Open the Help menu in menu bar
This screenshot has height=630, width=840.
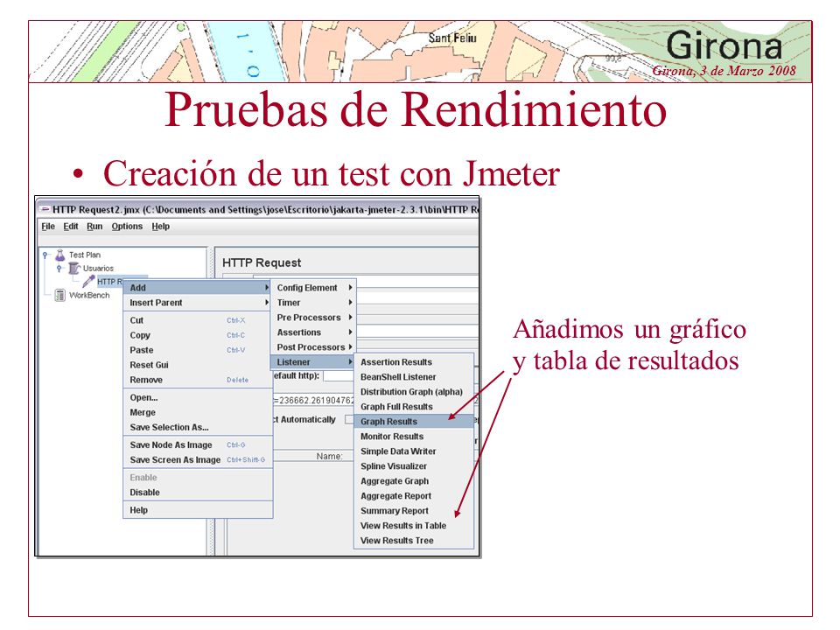tap(160, 226)
